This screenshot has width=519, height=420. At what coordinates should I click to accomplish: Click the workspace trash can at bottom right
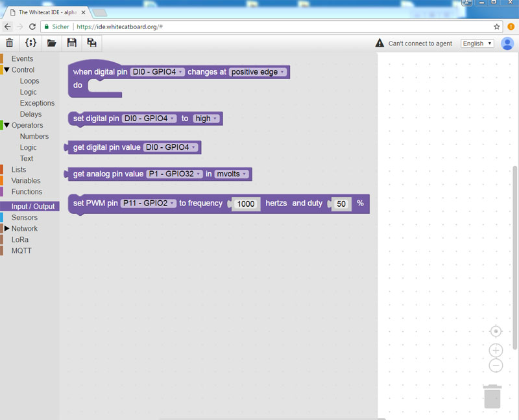[492, 396]
